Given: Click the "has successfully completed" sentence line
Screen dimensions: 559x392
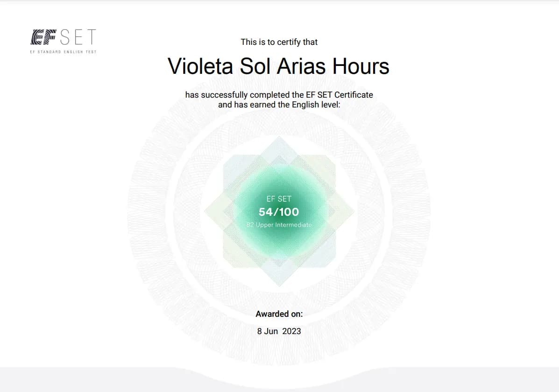Looking at the screenshot, I should tap(279, 95).
